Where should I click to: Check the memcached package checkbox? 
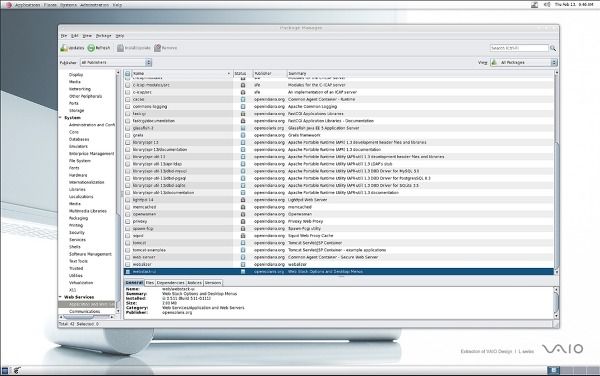click(x=128, y=207)
